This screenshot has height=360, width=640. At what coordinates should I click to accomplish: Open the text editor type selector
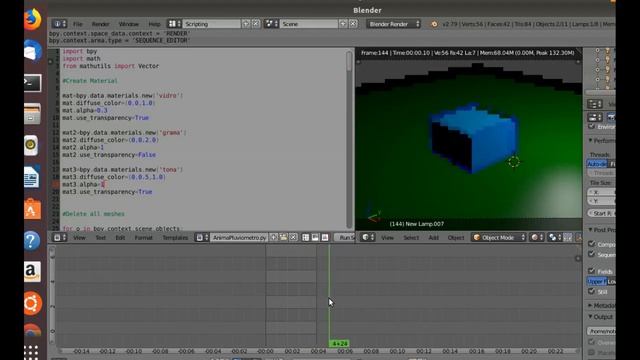pyautogui.click(x=60, y=238)
